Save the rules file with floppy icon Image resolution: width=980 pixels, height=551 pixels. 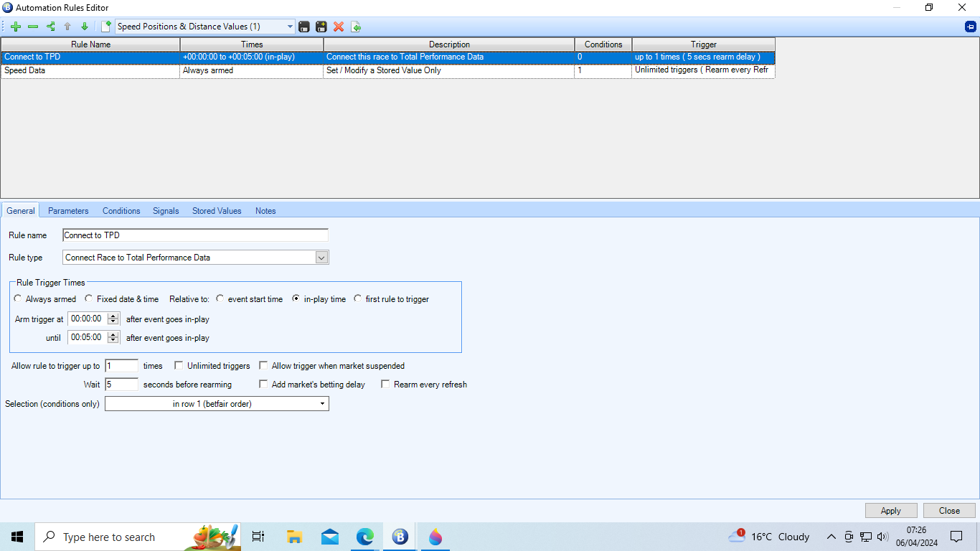[x=304, y=27]
